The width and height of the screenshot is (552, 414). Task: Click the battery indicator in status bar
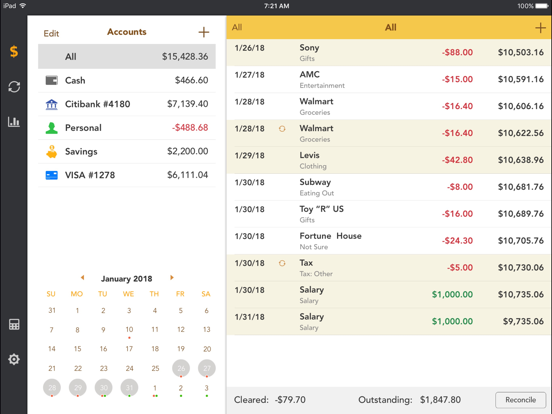(x=542, y=6)
